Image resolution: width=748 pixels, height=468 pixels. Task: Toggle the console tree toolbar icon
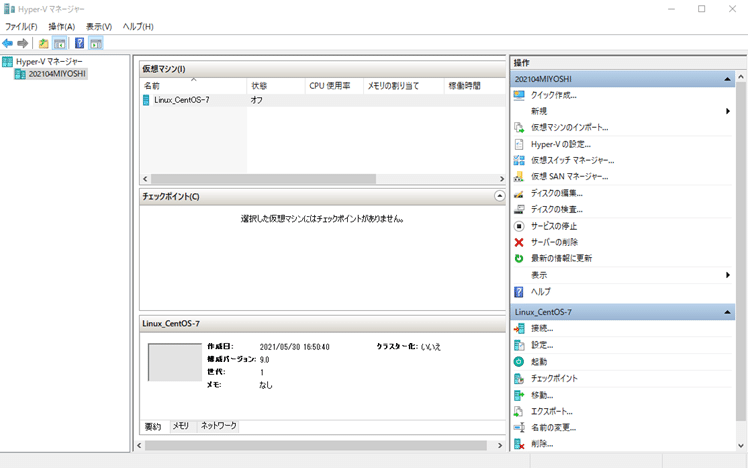pyautogui.click(x=60, y=43)
